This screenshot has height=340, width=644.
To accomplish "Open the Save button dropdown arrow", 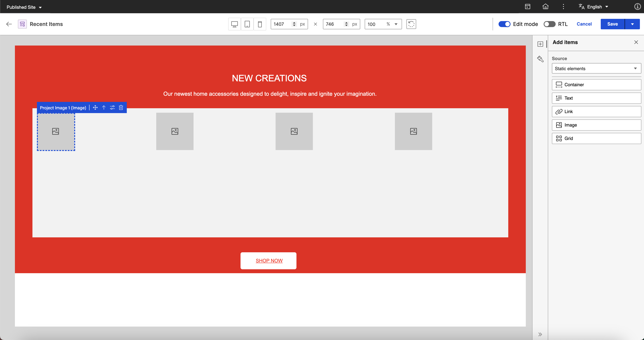I will pyautogui.click(x=632, y=24).
